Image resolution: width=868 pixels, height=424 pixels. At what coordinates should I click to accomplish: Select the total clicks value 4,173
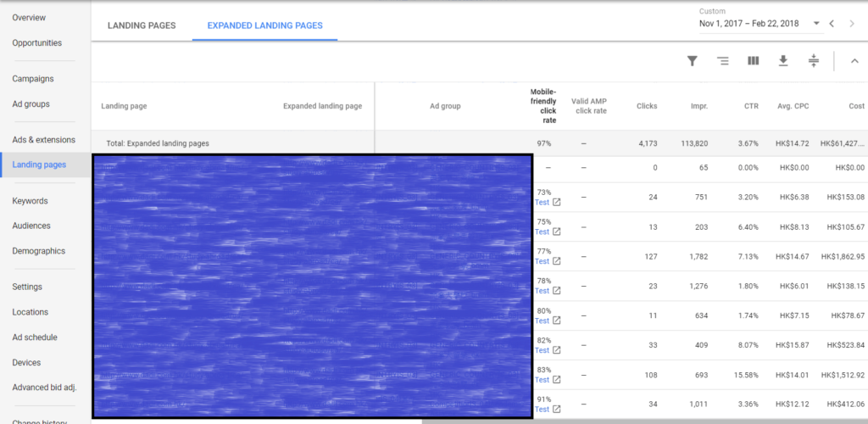[648, 143]
